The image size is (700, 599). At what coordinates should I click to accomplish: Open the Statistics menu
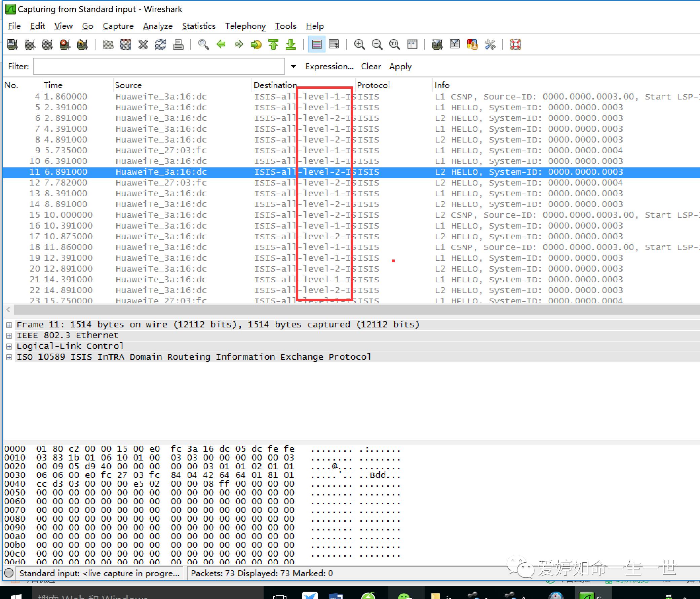pyautogui.click(x=199, y=26)
